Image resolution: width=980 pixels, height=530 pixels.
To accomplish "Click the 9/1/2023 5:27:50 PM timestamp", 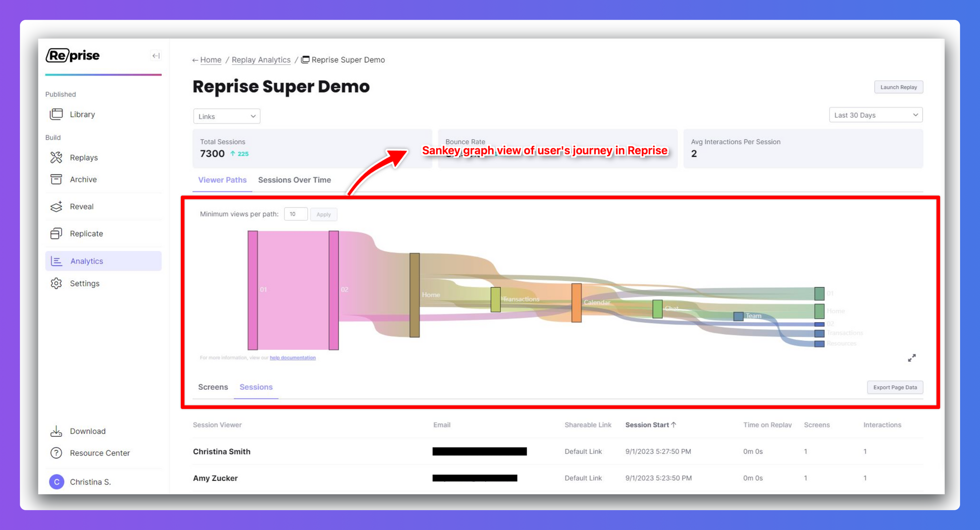I will point(658,452).
